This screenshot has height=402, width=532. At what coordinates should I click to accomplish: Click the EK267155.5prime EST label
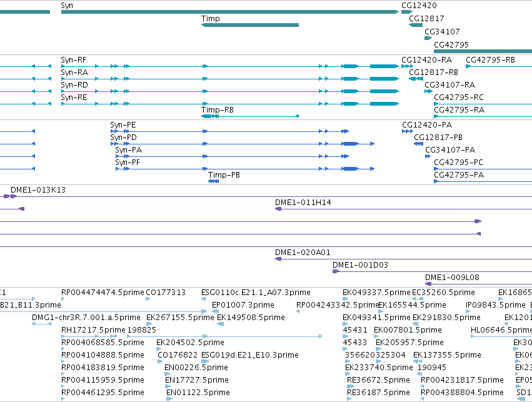[x=180, y=318]
